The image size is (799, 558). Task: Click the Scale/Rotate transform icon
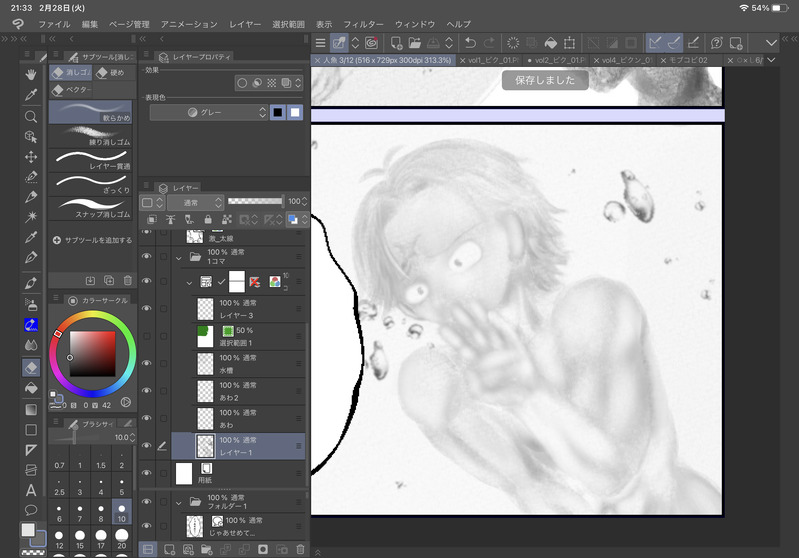click(x=569, y=43)
